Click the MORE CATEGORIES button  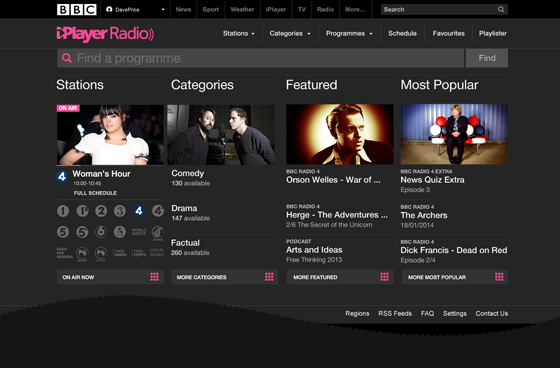pos(225,277)
